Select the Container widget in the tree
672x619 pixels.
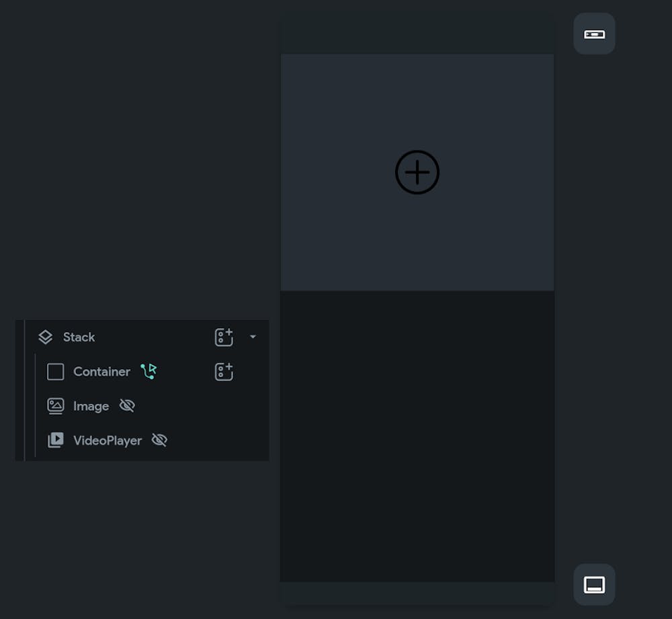[101, 371]
